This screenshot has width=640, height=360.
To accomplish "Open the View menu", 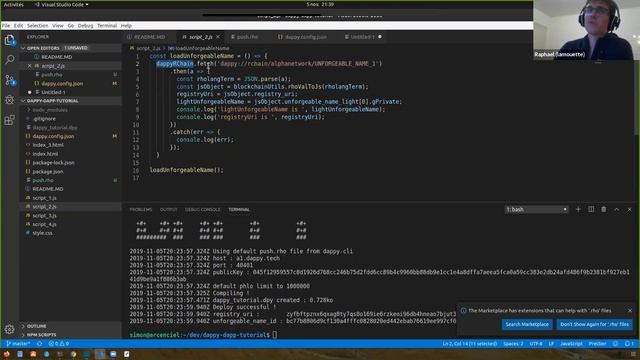I will 58,25.
